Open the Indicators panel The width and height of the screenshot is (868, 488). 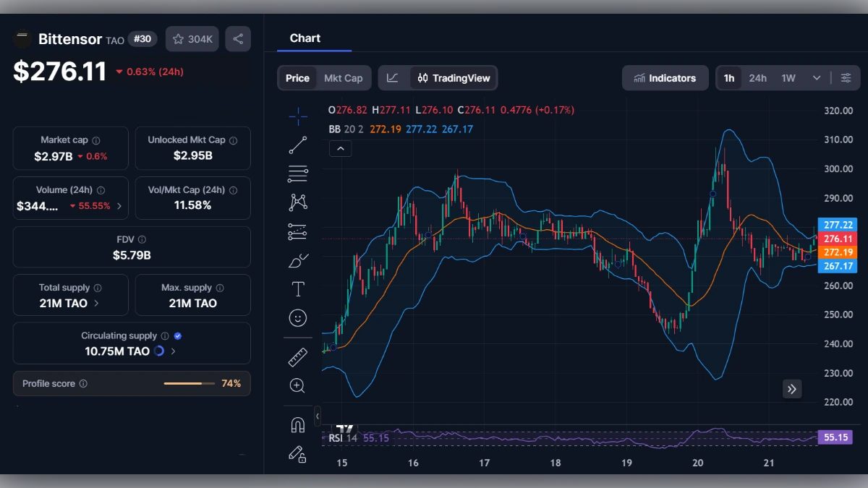665,77
